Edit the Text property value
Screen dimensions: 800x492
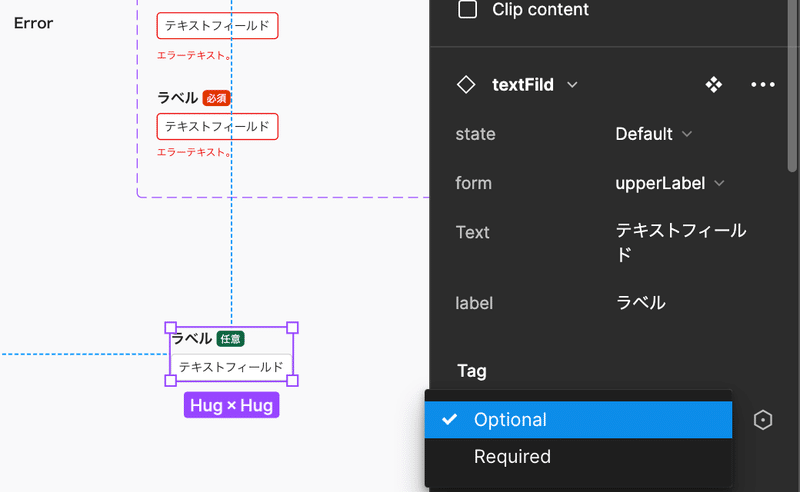681,242
